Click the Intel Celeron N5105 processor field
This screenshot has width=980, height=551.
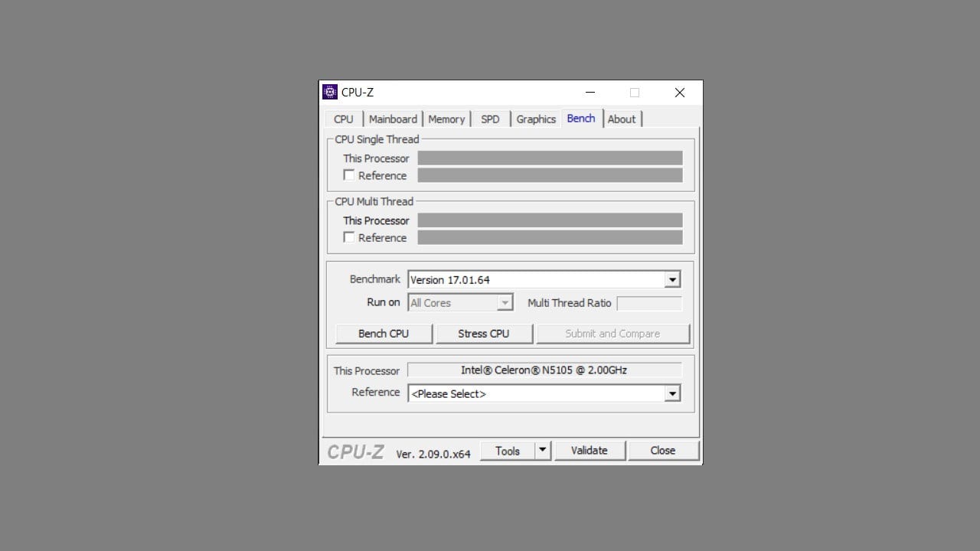545,370
